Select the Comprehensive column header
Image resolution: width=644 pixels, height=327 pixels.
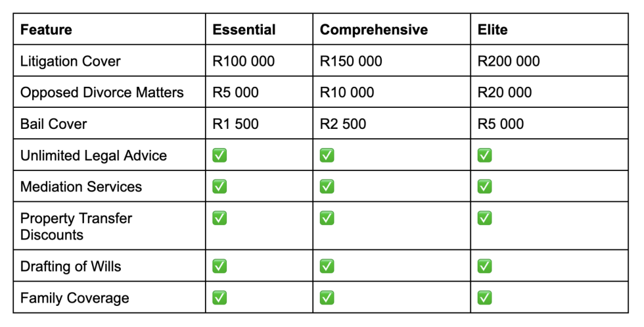click(392, 29)
